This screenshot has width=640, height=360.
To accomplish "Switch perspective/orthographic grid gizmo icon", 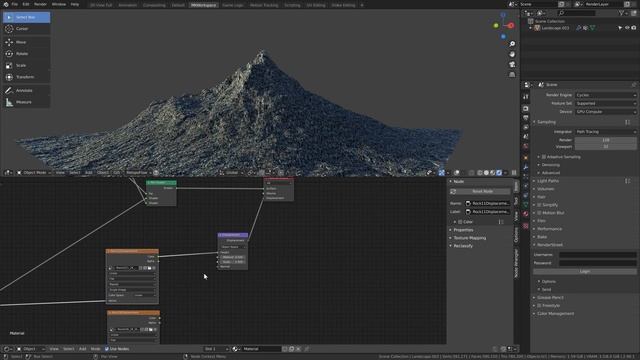I will pyautogui.click(x=512, y=75).
